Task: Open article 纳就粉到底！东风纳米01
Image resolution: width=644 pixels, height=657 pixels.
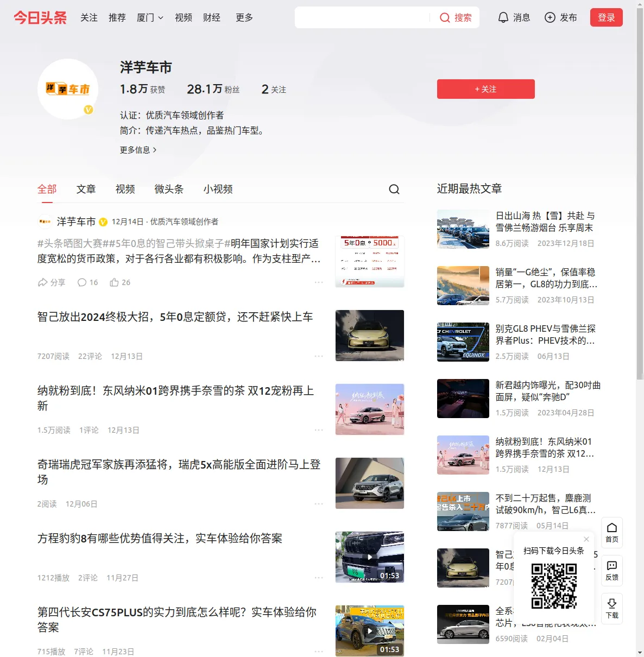Action: click(x=175, y=398)
